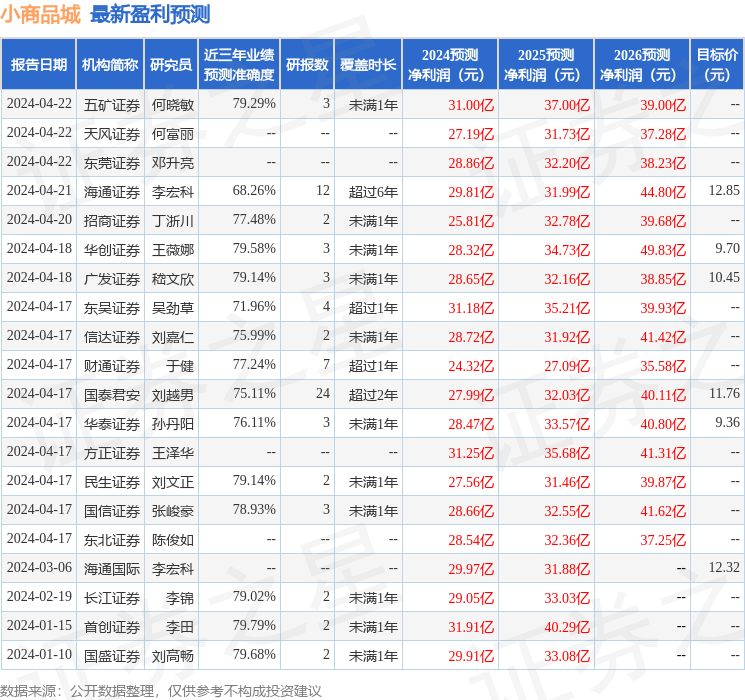Screen dimensions: 745x700
Task: Click 37.28亿 in 天风证券 row
Action: click(663, 134)
